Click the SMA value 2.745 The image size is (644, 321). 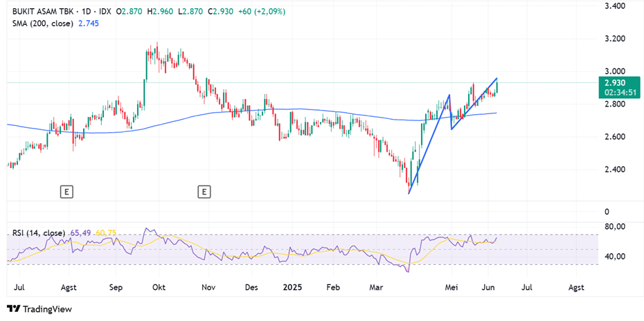(x=89, y=24)
